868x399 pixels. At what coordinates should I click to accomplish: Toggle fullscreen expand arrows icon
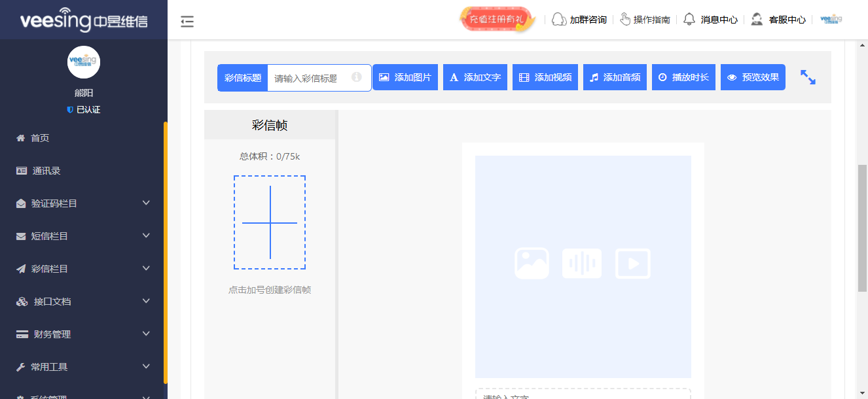[808, 77]
